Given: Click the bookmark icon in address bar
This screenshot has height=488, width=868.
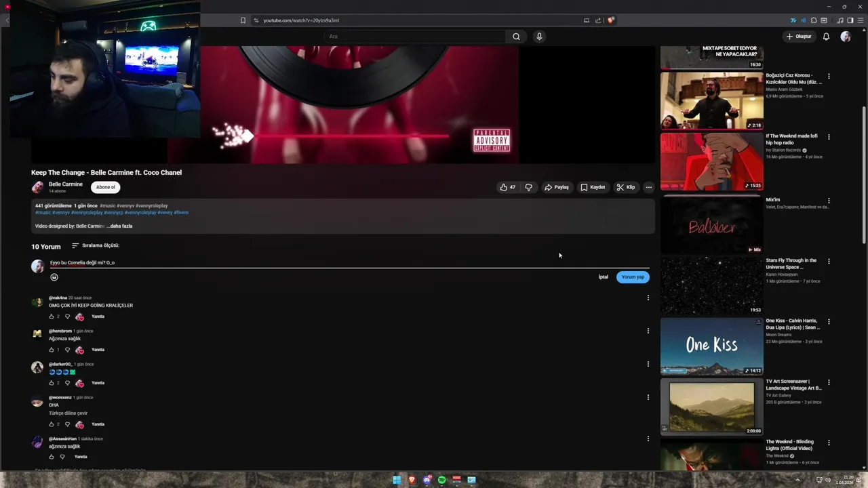Looking at the screenshot, I should [x=243, y=20].
